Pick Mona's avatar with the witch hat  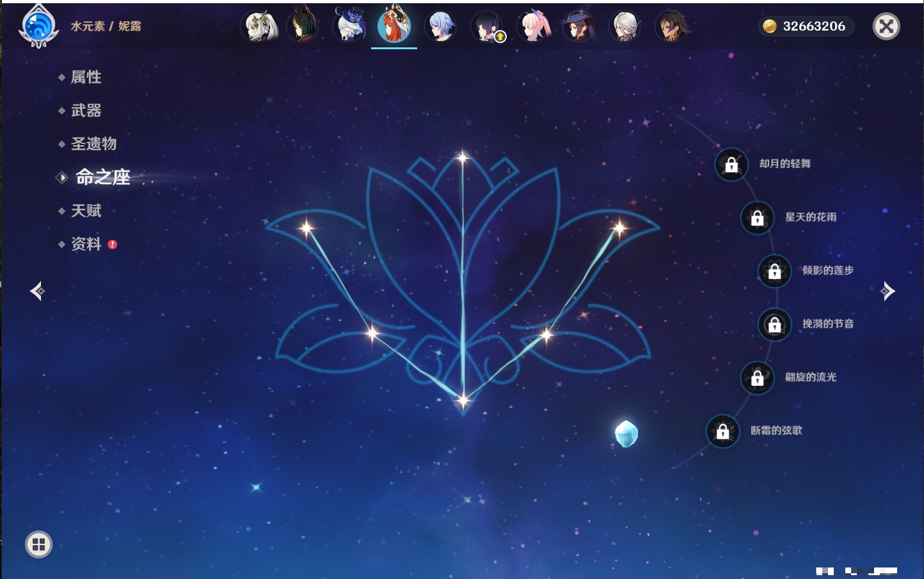[579, 27]
